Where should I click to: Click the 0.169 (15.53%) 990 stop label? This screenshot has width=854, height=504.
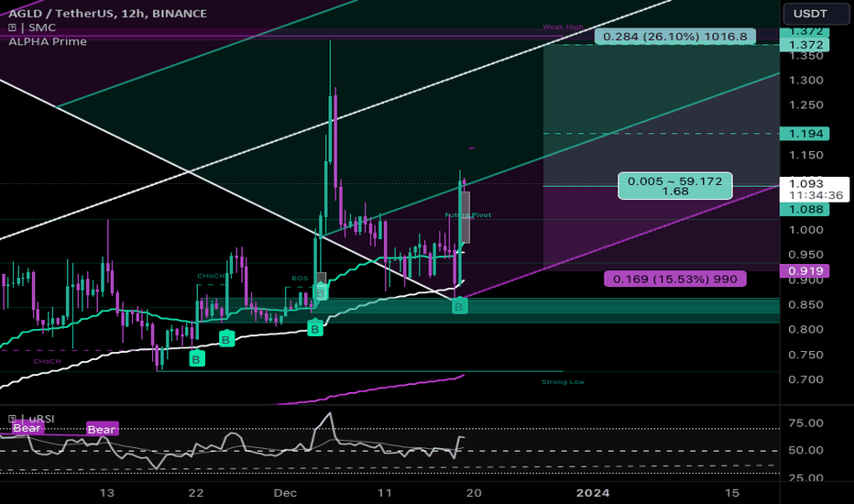(674, 279)
